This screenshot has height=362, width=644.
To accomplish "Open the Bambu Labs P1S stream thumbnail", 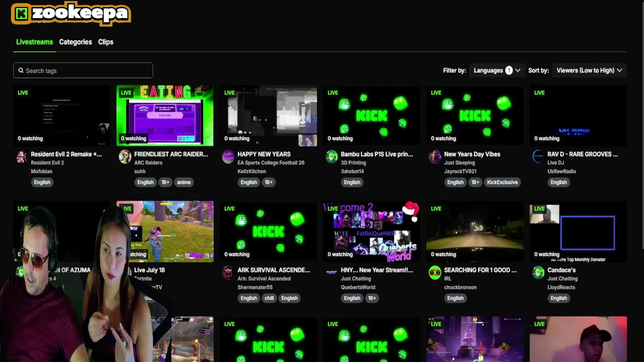I will click(372, 116).
